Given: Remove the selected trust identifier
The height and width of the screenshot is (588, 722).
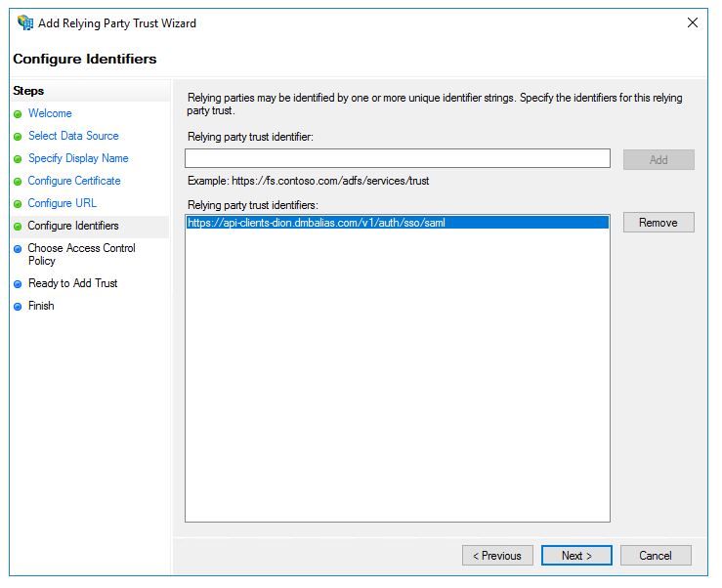Looking at the screenshot, I should (658, 223).
